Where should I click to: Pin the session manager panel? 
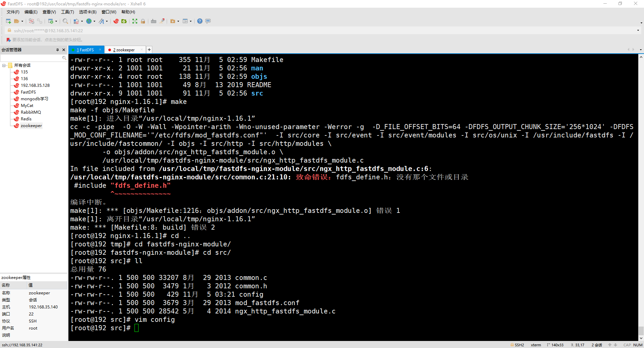pos(57,50)
